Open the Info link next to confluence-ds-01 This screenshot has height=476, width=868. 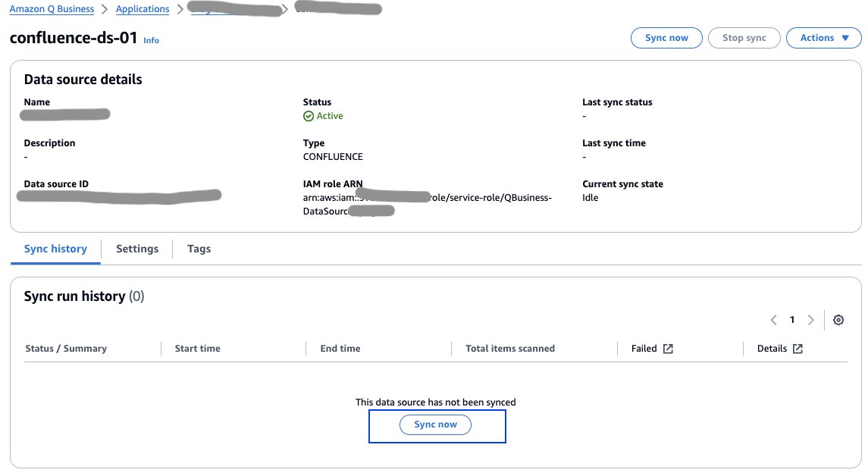(x=151, y=40)
